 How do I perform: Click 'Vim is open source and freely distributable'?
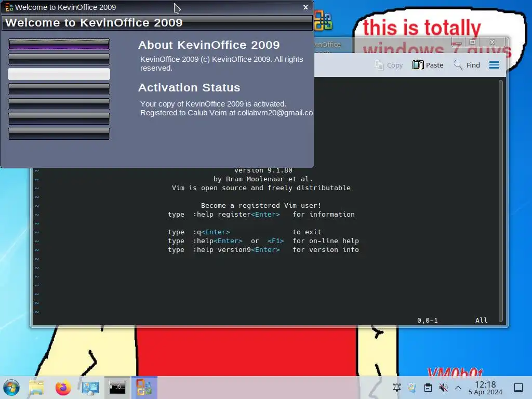click(261, 188)
